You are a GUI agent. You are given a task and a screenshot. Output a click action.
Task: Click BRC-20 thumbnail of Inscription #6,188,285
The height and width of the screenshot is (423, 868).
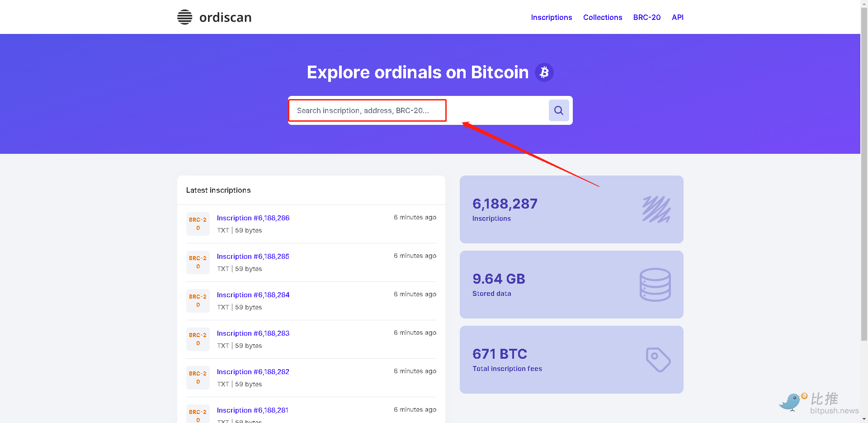point(198,262)
